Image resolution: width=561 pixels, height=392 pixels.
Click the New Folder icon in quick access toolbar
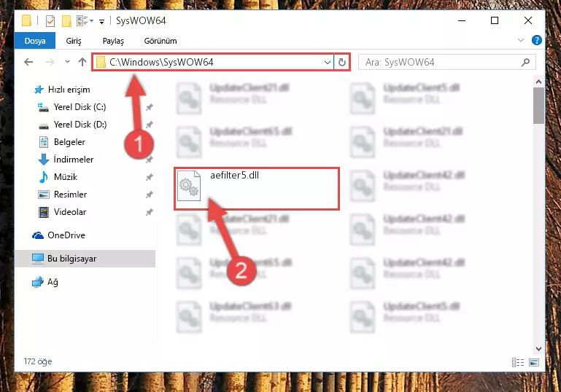tap(66, 21)
